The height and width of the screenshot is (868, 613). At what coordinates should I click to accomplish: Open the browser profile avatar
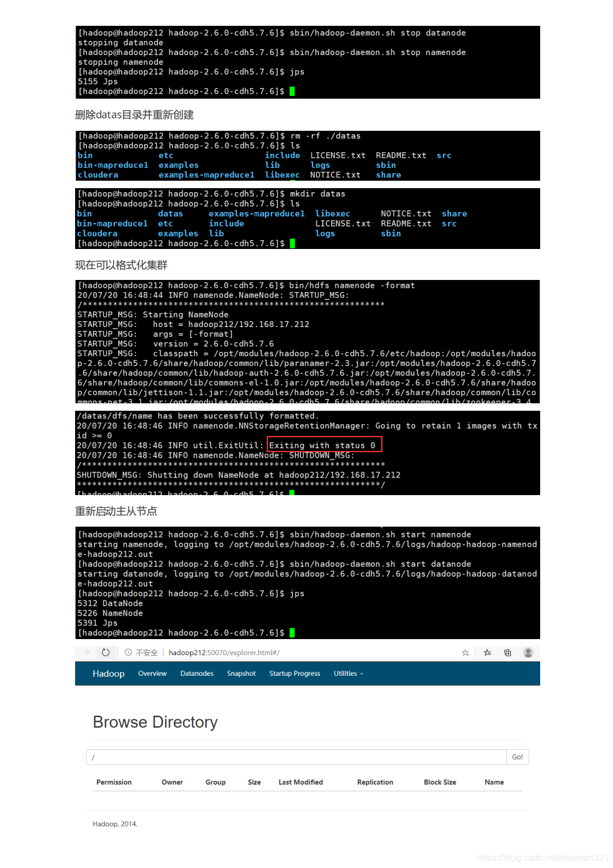coord(529,652)
